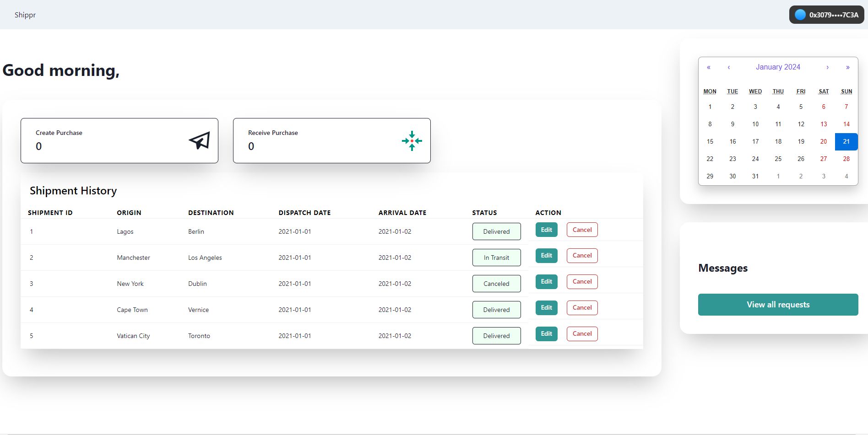Click the inward arrows icon in Receive Purchase
This screenshot has height=435, width=868.
412,141
